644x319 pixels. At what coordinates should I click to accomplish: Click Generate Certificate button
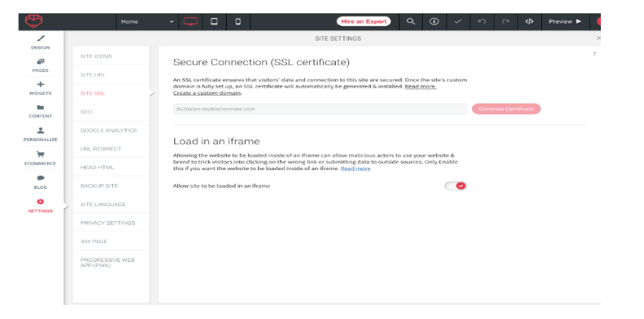coord(506,109)
